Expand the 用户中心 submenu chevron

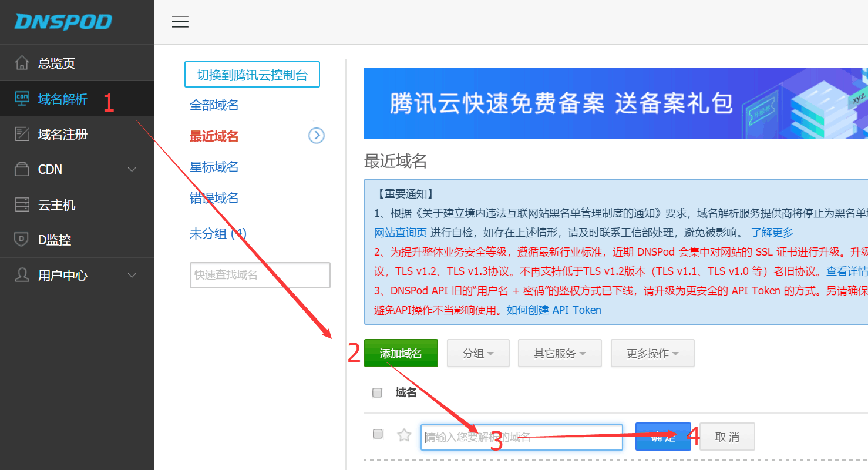[x=132, y=276]
